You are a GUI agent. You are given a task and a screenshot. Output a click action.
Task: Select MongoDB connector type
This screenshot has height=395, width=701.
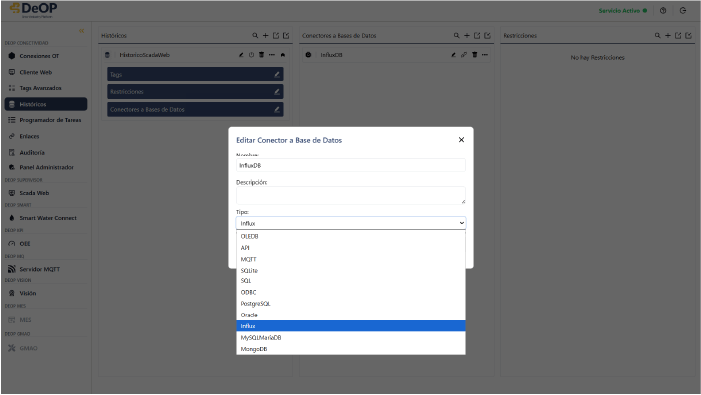click(350, 349)
